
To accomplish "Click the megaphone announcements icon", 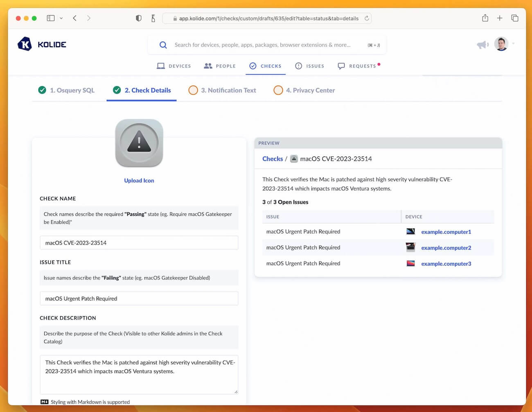I will coord(482,44).
